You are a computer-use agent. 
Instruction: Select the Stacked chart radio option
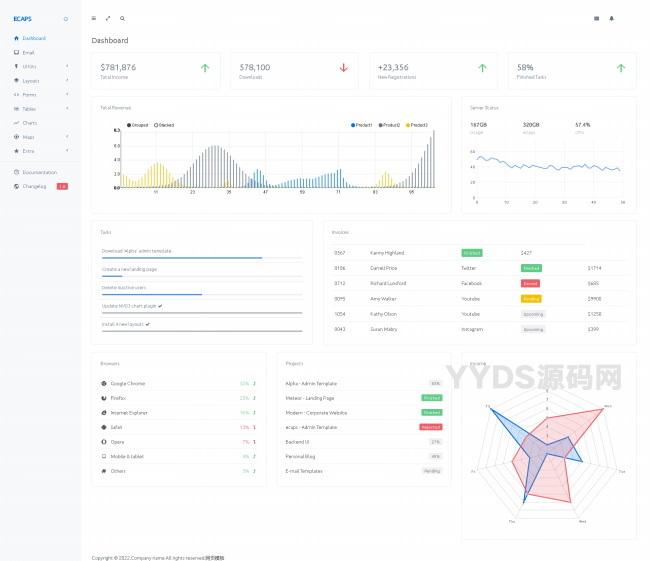156,125
